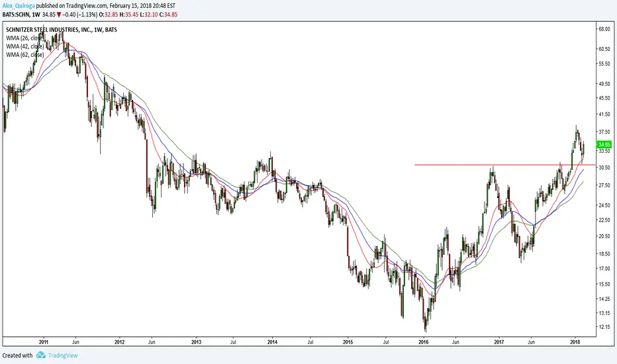Click the 2018 label on time axis
The width and height of the screenshot is (617, 364).
(x=575, y=342)
